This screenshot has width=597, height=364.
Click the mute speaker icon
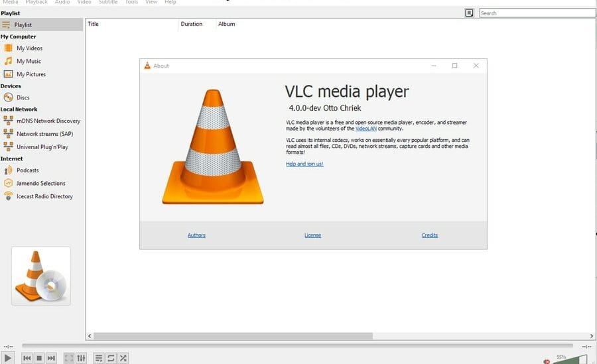point(547,361)
